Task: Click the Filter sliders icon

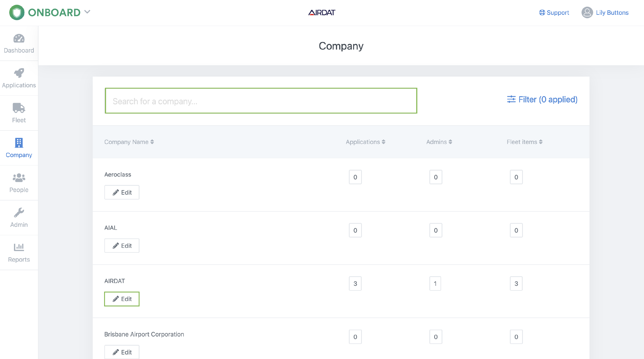Action: click(512, 99)
